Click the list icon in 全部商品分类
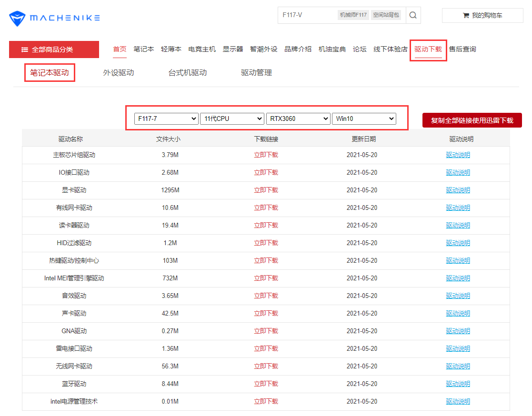 tap(25, 50)
